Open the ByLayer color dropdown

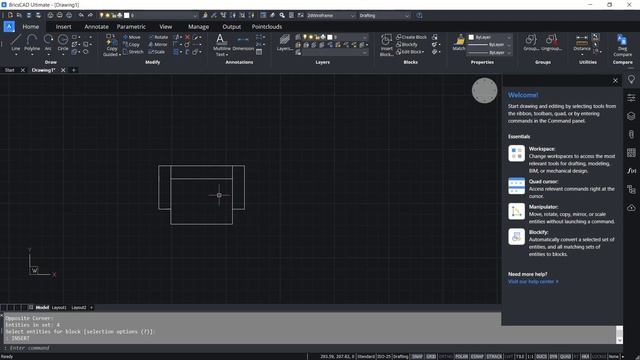pos(489,37)
